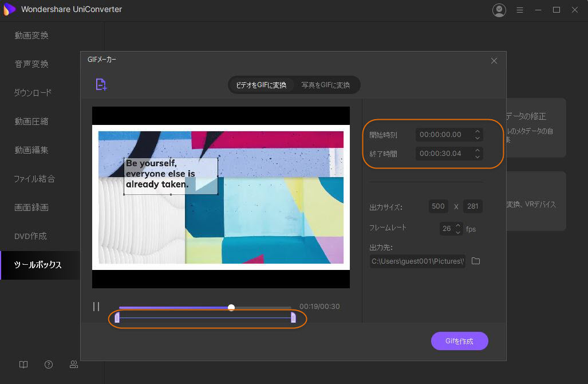Open ダウンロード in sidebar

[33, 93]
